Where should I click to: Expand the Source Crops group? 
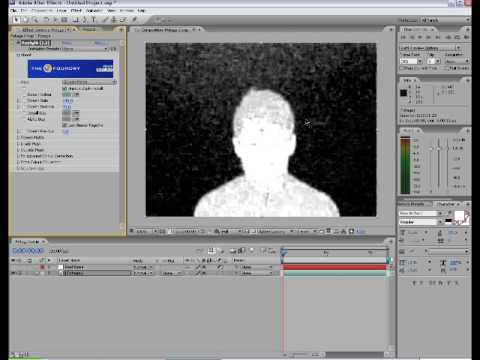point(18,168)
